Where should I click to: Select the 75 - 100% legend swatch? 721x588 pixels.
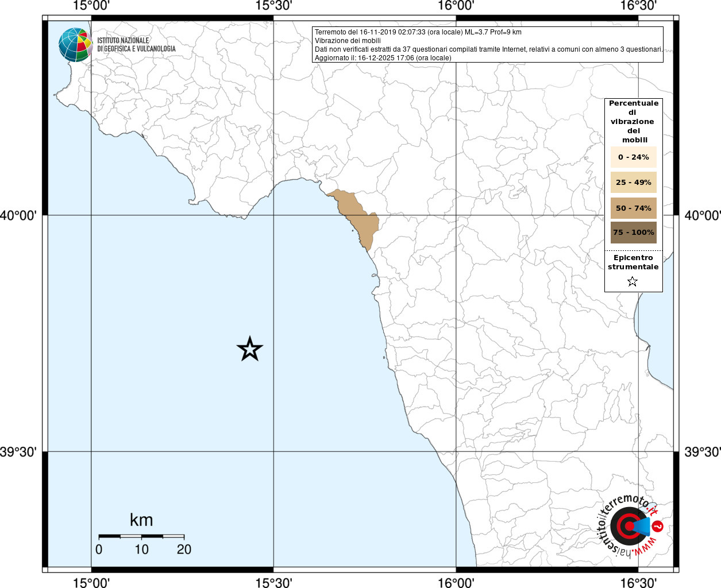tap(634, 233)
